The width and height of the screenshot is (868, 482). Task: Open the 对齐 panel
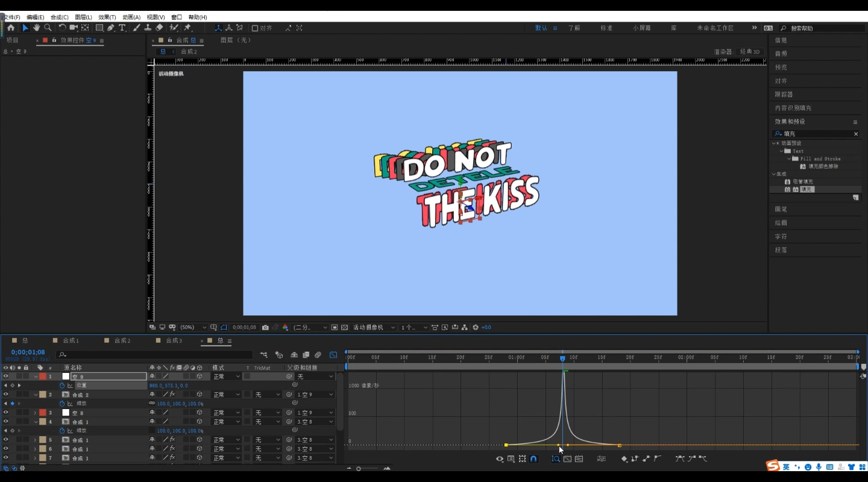pyautogui.click(x=781, y=81)
